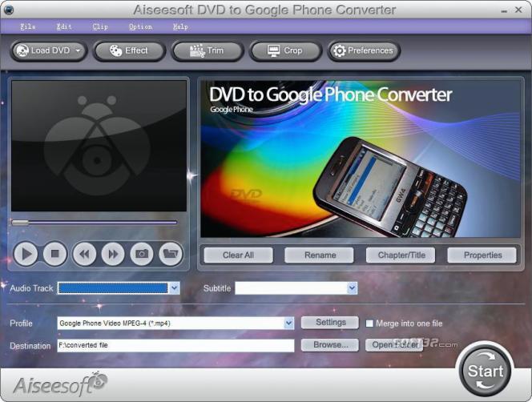Open the Properties button
532x402 pixels.
point(482,255)
